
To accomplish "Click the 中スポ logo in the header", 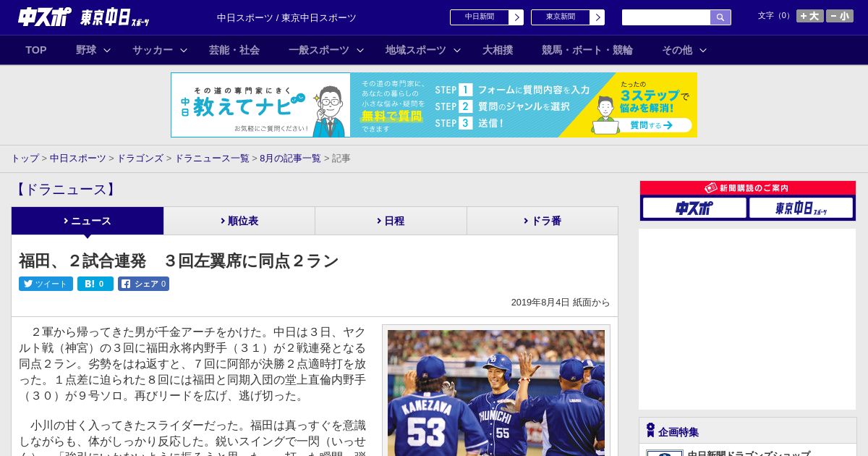I will point(45,17).
